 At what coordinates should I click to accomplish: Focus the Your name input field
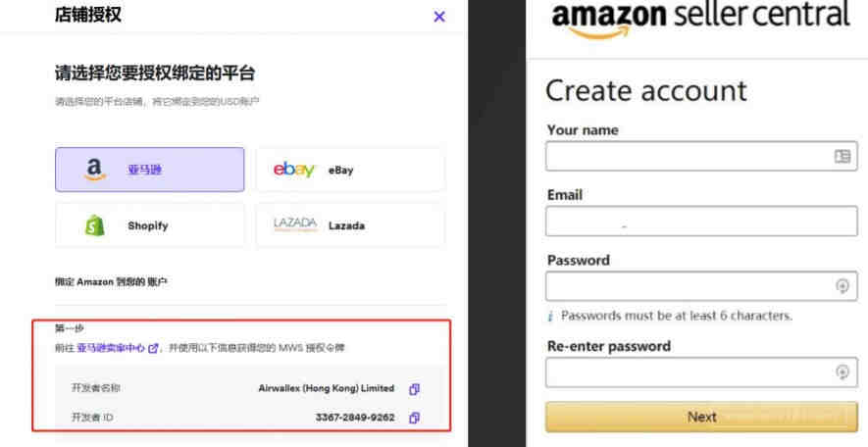point(687,156)
